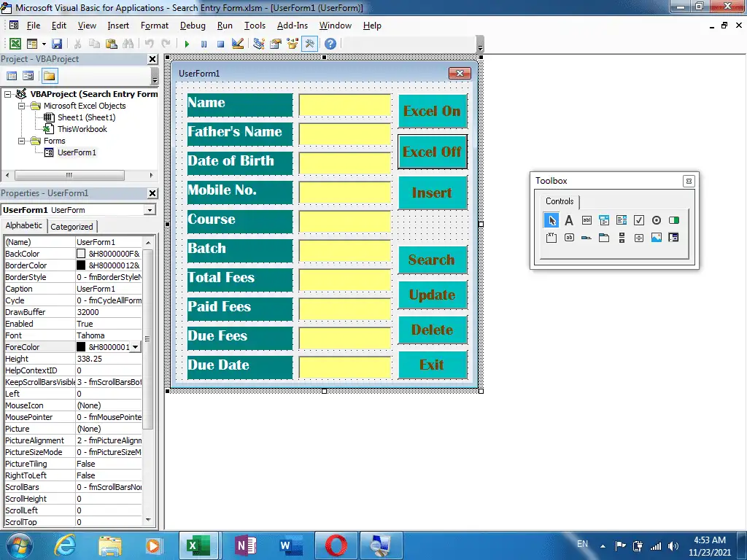Image resolution: width=747 pixels, height=560 pixels.
Task: Click the Paste icon in the toolbar
Action: [112, 44]
